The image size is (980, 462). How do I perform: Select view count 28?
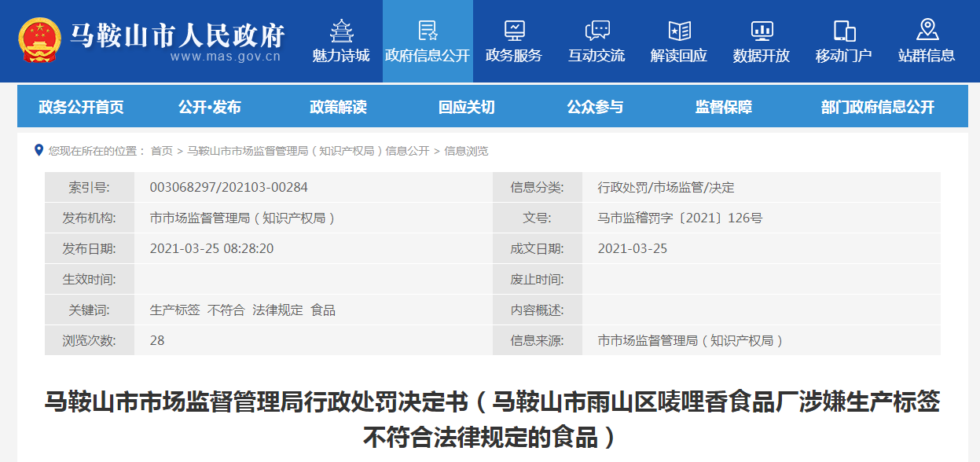(157, 341)
